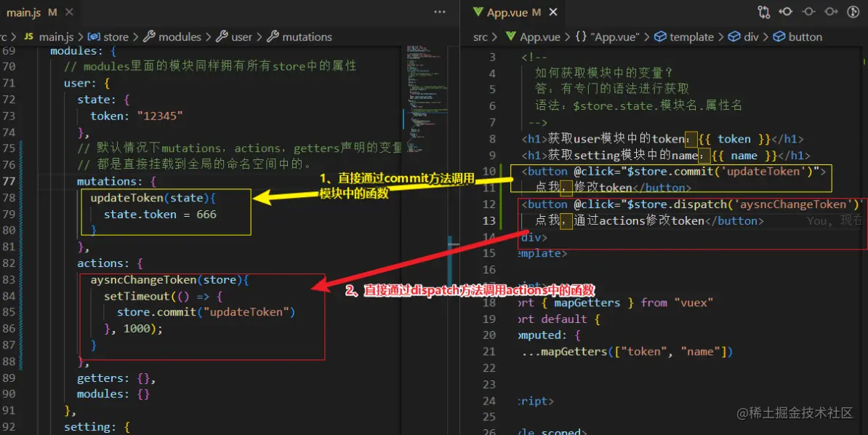Click the 'setTimeout(() => {' line

coord(164,296)
